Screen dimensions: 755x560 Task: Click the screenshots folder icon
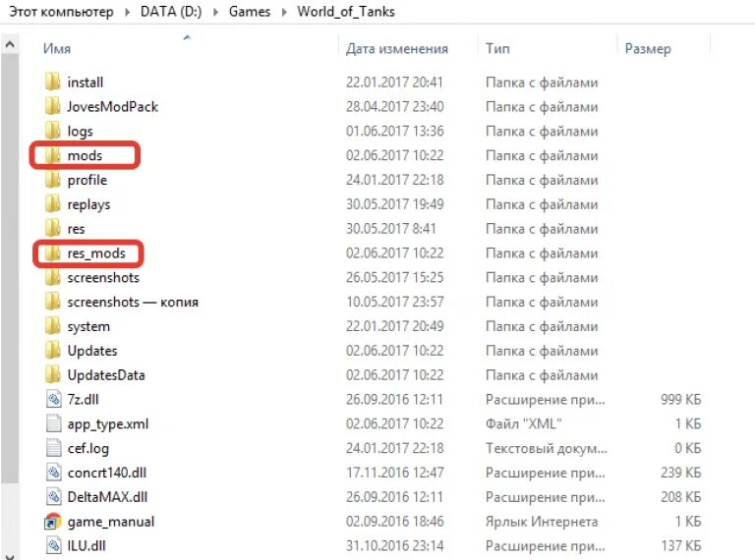[52, 278]
